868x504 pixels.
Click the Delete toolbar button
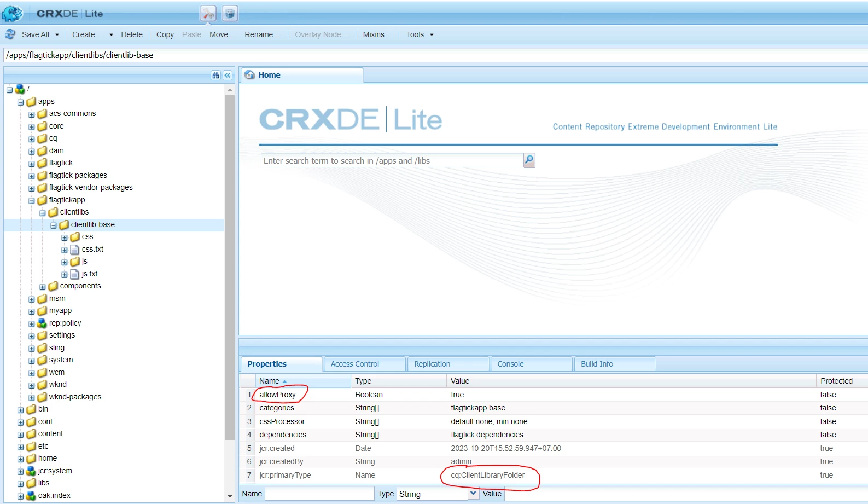[x=132, y=34]
